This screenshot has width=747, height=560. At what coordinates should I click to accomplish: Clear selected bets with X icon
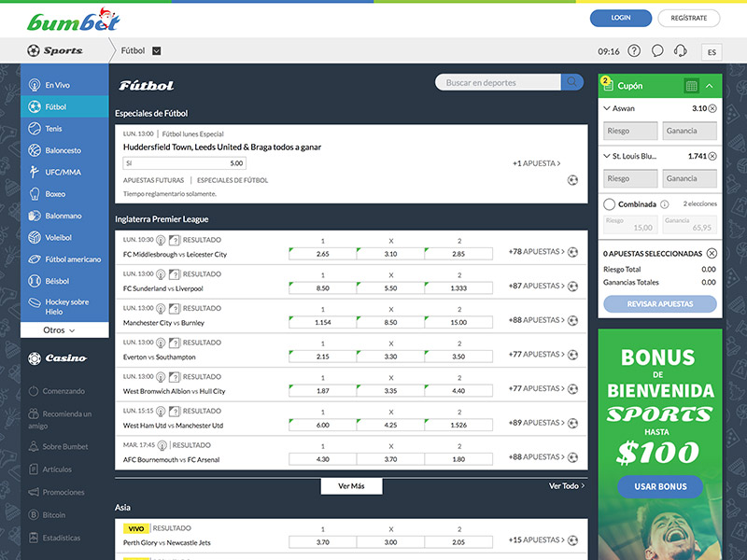pos(712,253)
